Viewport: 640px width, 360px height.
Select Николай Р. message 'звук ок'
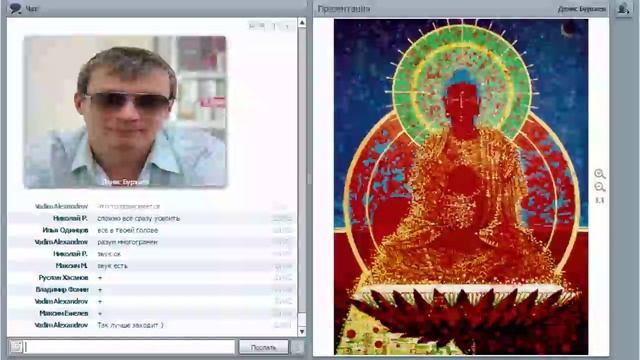pyautogui.click(x=109, y=254)
